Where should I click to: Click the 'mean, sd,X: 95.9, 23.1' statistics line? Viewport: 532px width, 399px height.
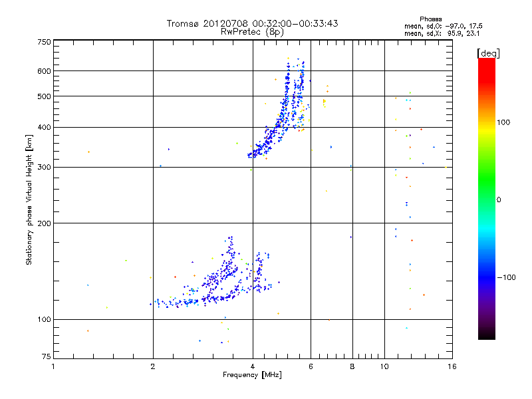pyautogui.click(x=442, y=33)
